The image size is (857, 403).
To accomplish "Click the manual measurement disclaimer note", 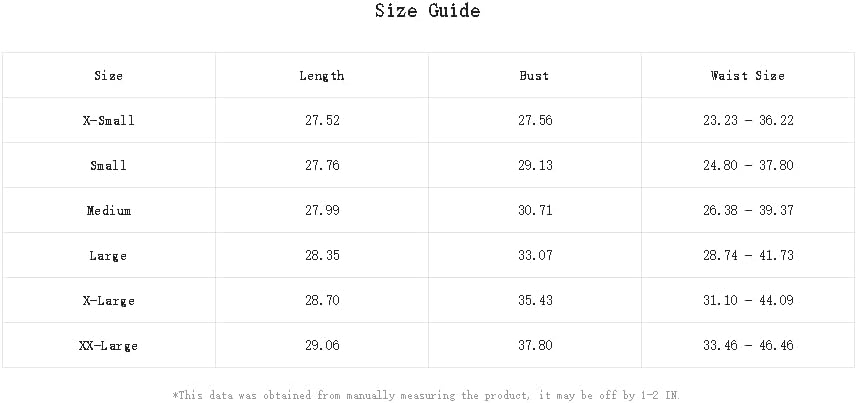I will 428,395.
